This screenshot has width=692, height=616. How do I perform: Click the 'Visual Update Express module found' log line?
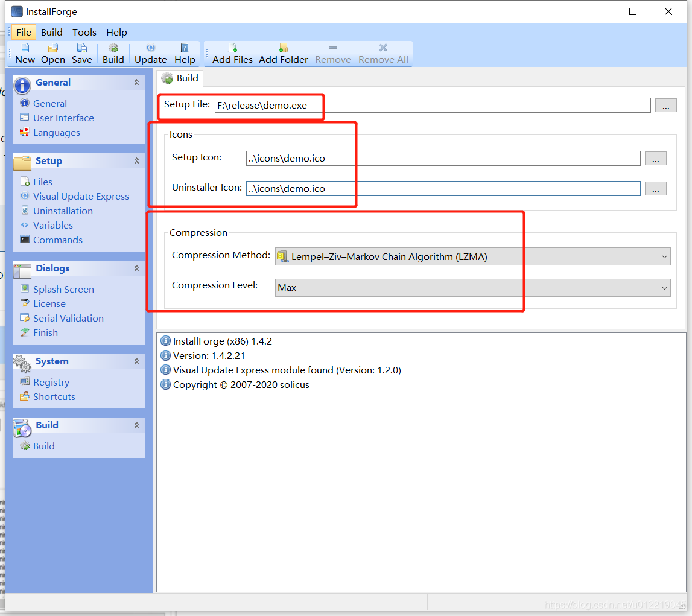(287, 370)
